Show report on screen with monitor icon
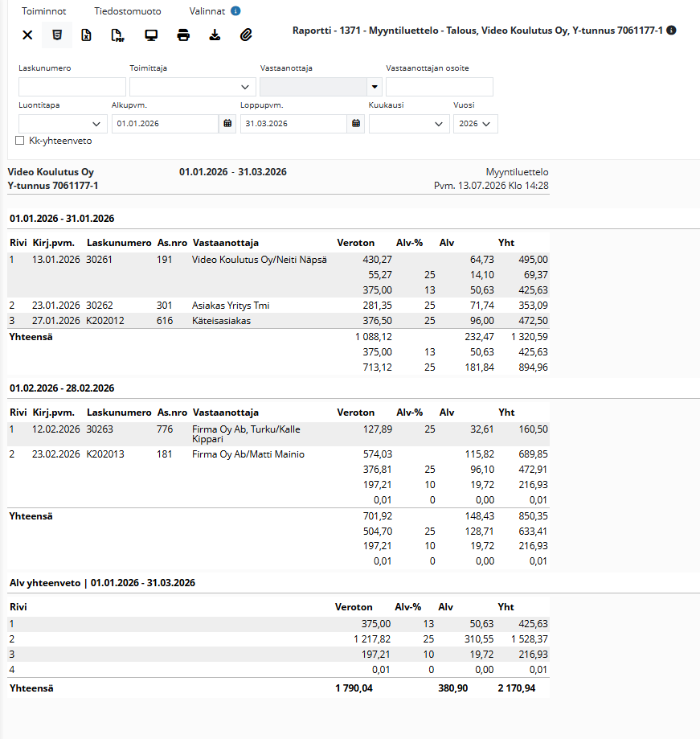 pyautogui.click(x=151, y=35)
